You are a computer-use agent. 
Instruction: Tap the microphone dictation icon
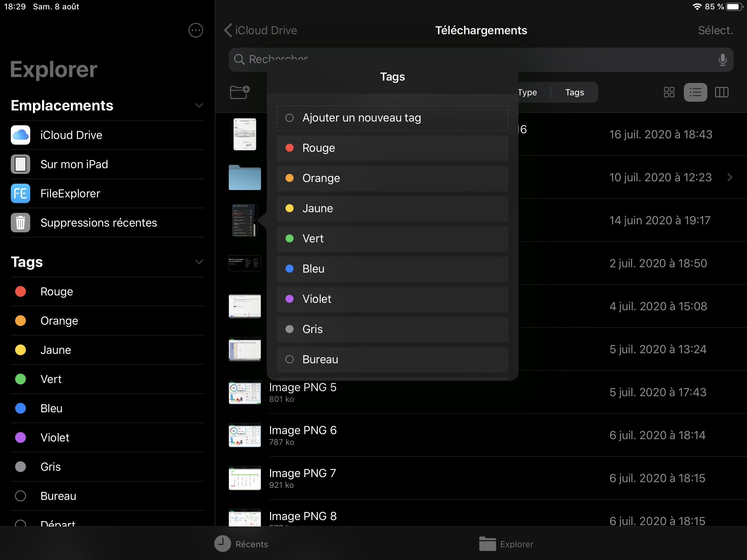coord(722,60)
